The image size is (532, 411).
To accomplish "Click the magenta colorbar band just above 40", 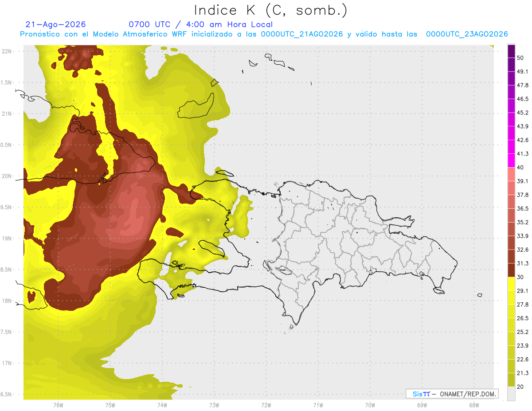I will click(511, 160).
